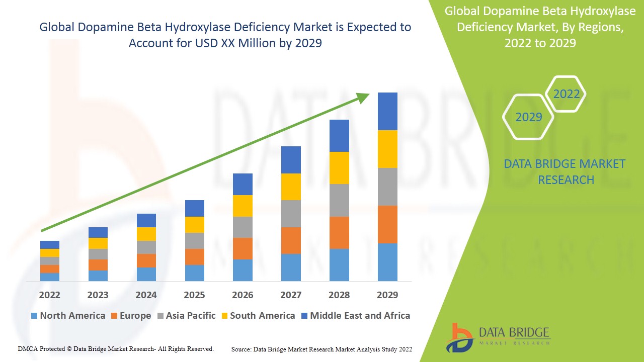
Task: Choose the South America legend swatch
Action: (224, 316)
